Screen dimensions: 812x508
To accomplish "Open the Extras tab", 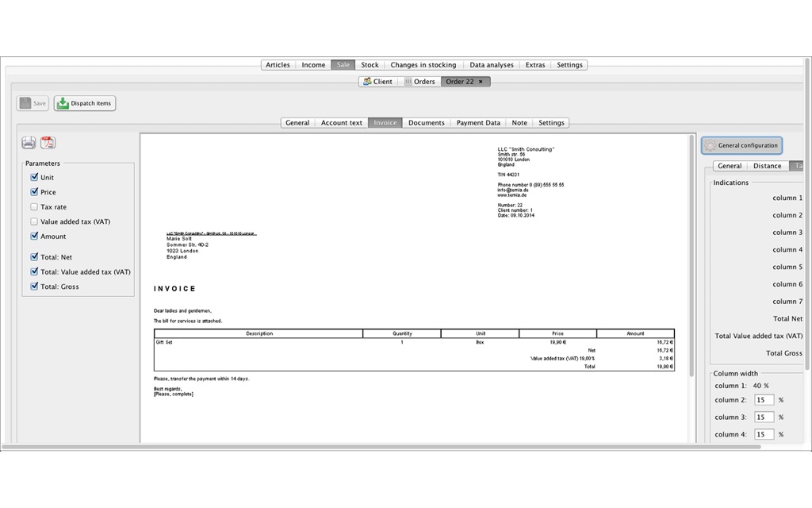I will [535, 65].
